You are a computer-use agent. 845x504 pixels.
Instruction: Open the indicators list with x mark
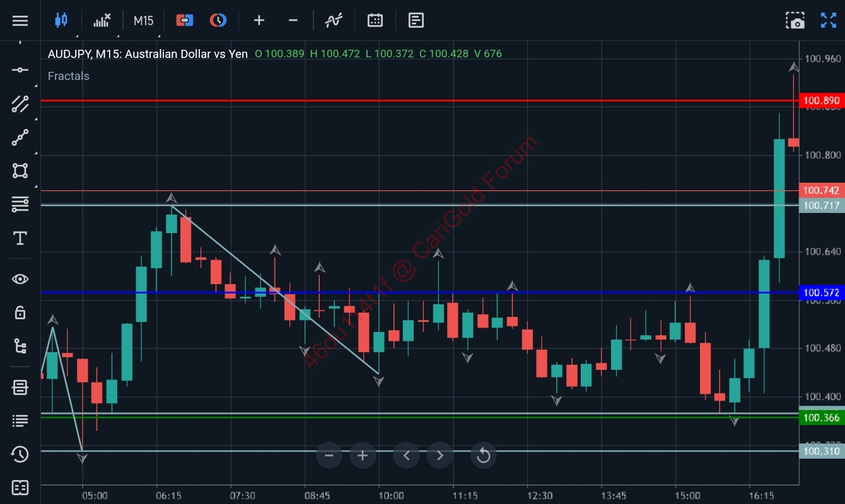pyautogui.click(x=102, y=21)
